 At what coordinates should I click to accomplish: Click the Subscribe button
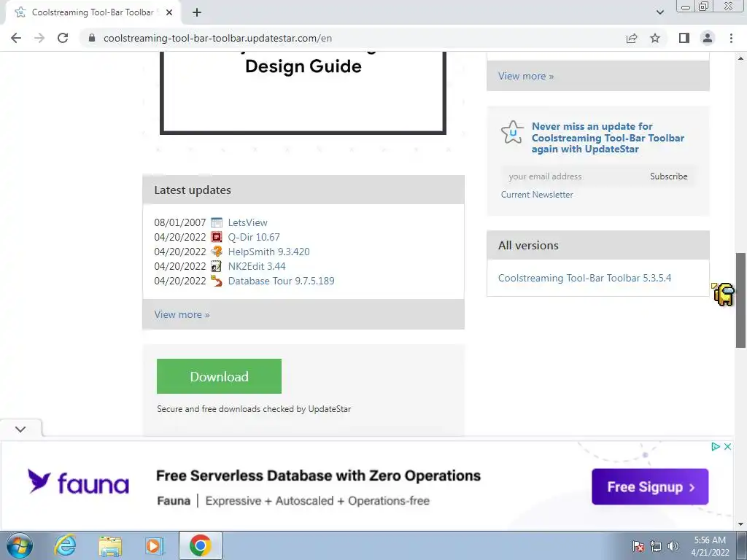668,176
